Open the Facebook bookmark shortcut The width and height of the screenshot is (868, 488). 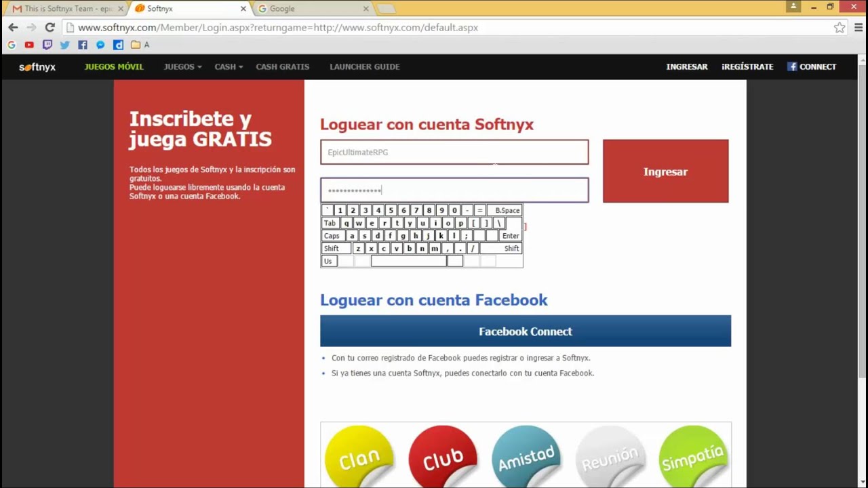pyautogui.click(x=82, y=45)
